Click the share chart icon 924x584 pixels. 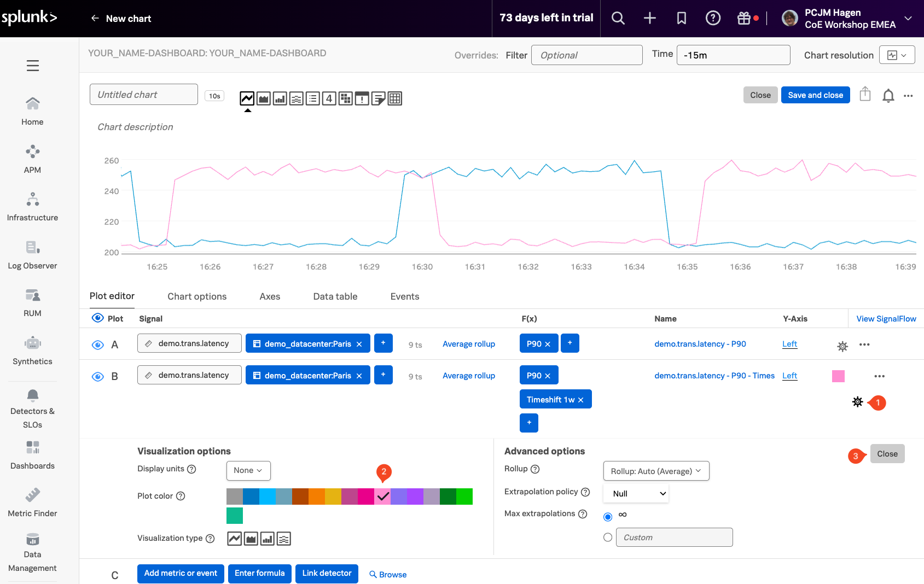[x=865, y=95]
